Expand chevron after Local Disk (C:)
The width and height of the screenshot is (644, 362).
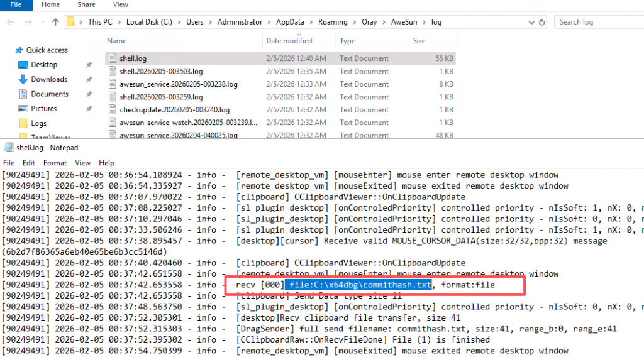point(179,22)
